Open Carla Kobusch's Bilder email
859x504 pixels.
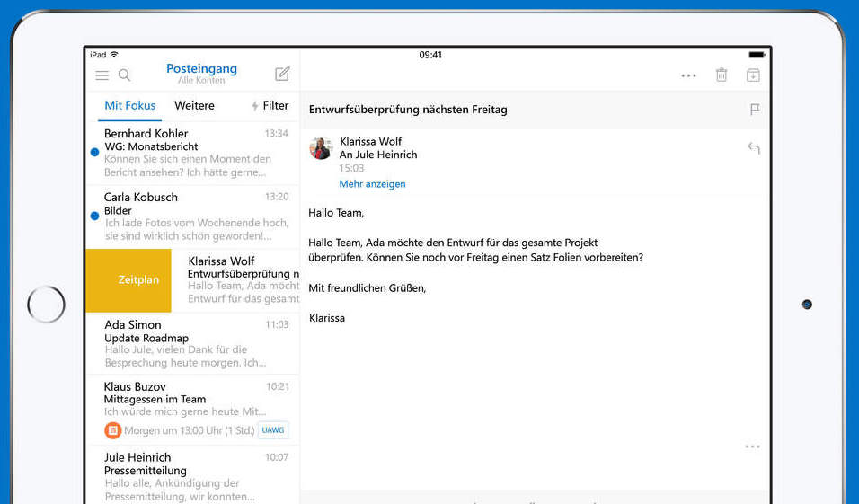(x=193, y=217)
